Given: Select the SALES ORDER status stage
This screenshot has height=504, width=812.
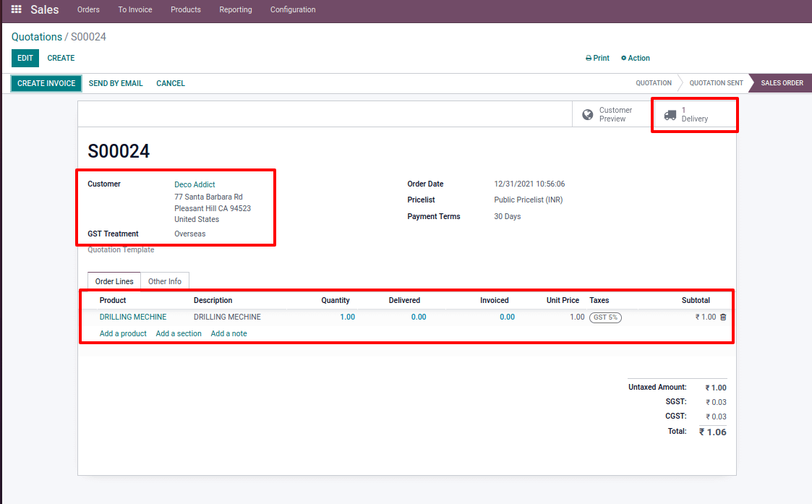Looking at the screenshot, I should click(x=782, y=83).
